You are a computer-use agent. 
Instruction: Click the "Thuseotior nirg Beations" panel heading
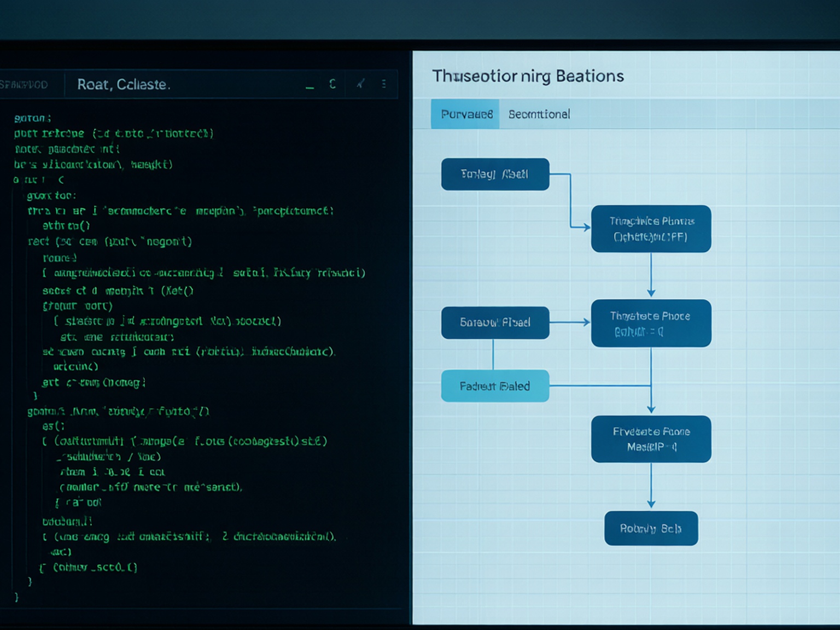[528, 76]
